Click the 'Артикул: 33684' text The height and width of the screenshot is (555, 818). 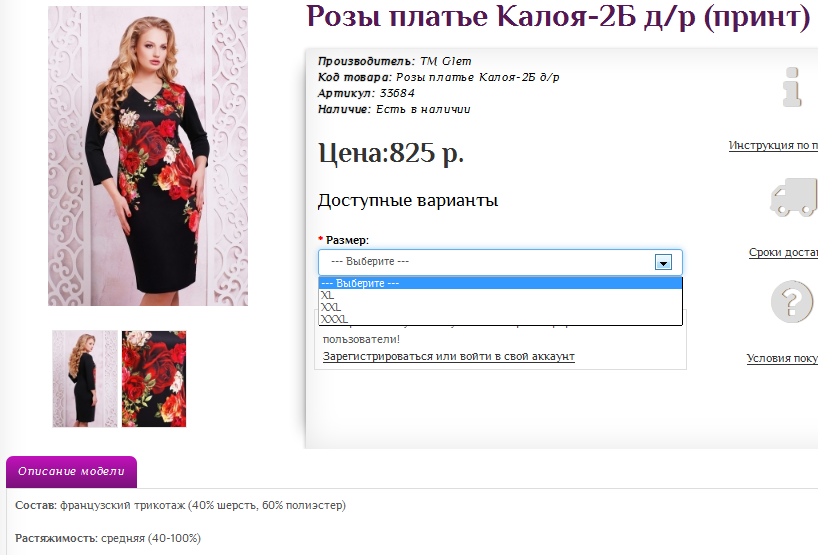(x=366, y=93)
